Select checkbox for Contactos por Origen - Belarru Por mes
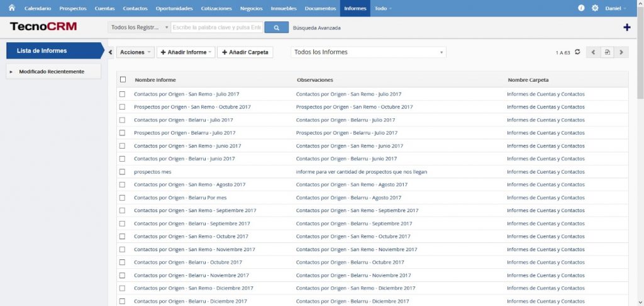This screenshot has width=644, height=306. (123, 198)
